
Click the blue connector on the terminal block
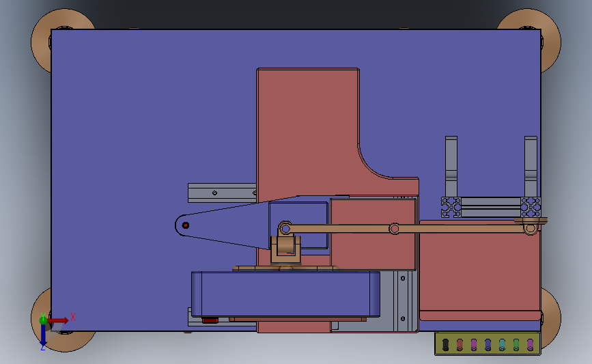pos(488,344)
